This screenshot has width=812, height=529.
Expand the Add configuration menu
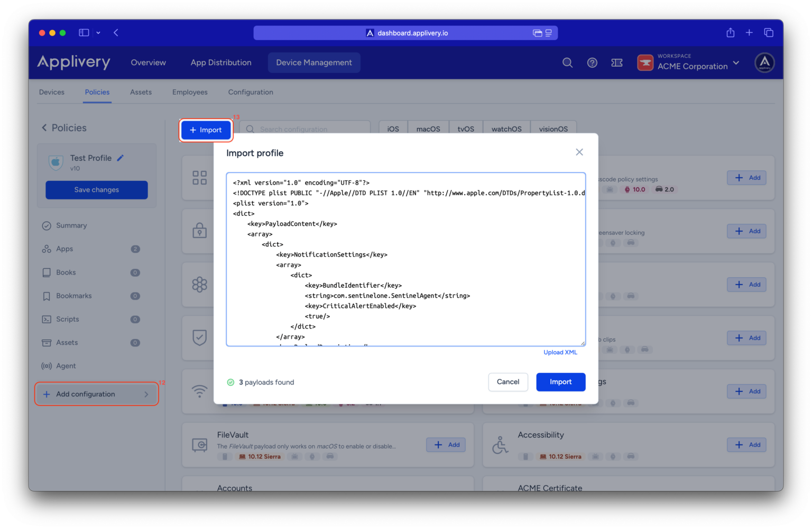(x=97, y=394)
